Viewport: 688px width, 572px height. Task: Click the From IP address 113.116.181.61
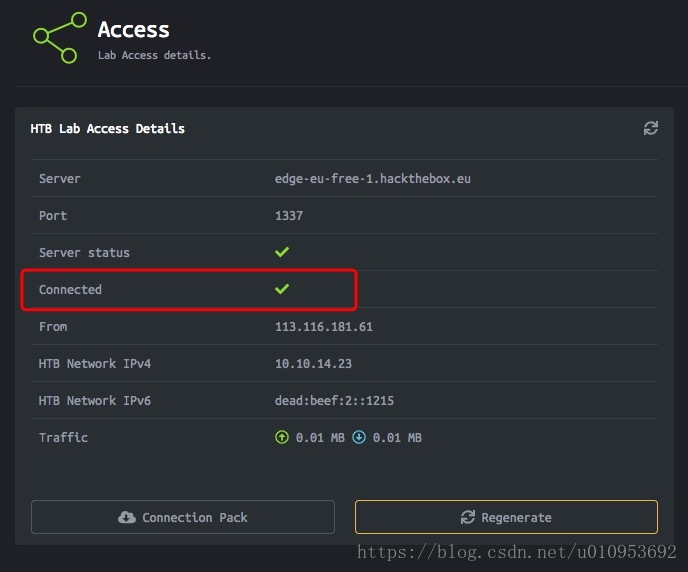324,326
